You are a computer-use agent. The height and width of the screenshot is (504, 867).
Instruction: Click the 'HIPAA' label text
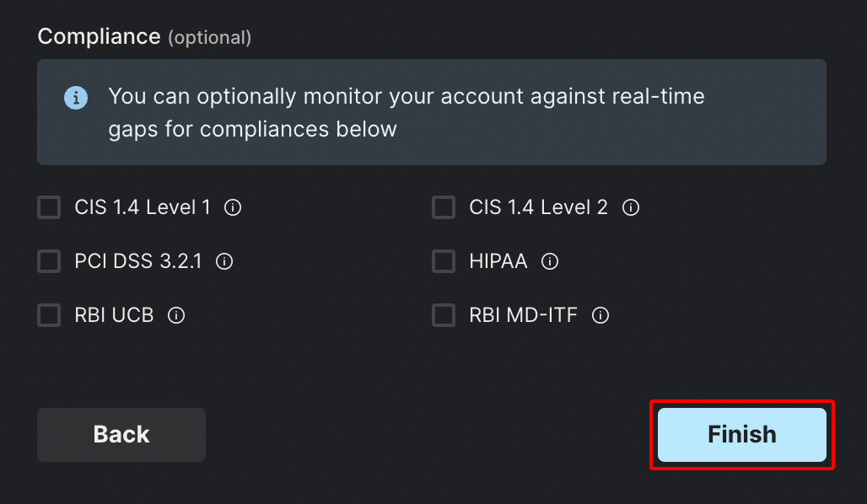point(498,261)
